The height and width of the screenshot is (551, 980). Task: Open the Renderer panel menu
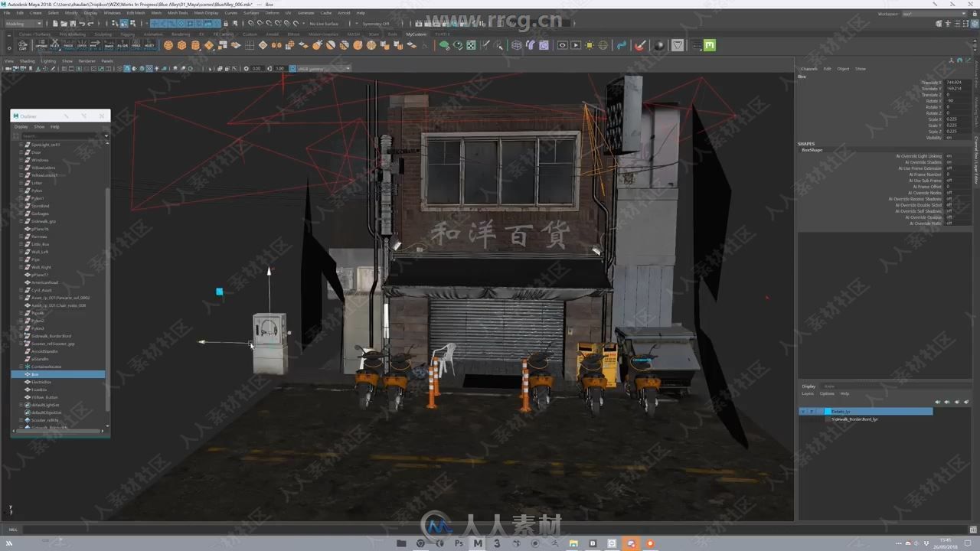pos(87,61)
